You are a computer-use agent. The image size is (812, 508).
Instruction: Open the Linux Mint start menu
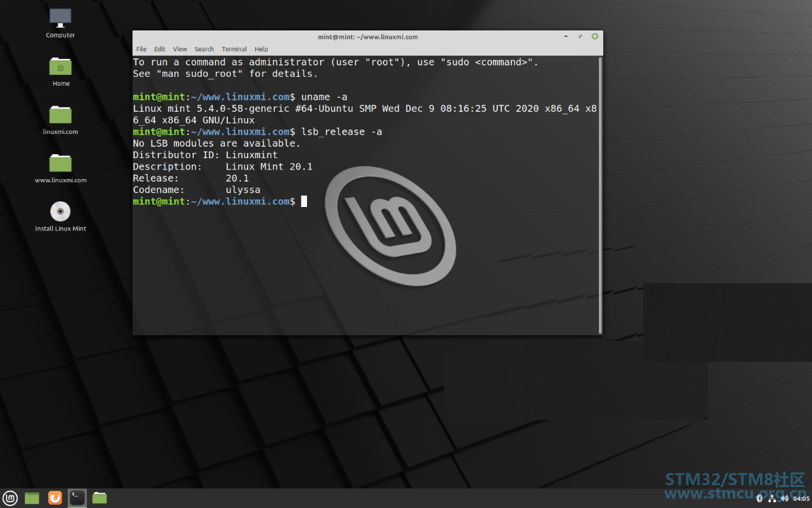click(x=10, y=498)
